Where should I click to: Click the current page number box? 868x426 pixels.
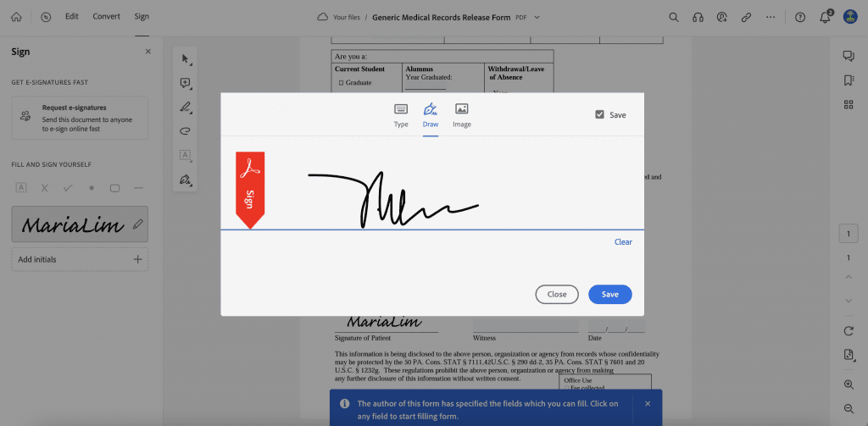tap(849, 234)
